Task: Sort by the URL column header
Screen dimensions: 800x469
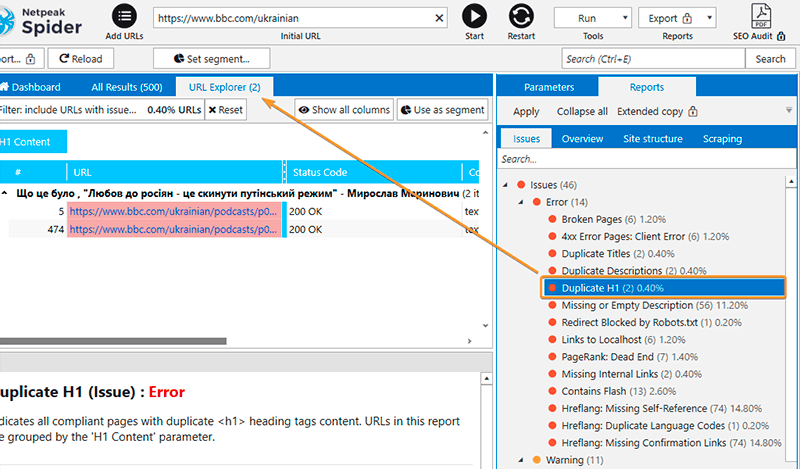Action: (174, 172)
